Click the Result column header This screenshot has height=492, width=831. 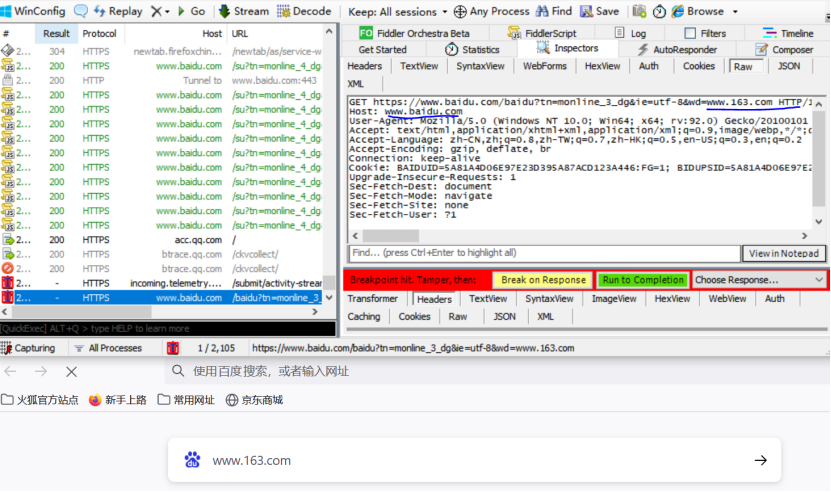[x=57, y=33]
